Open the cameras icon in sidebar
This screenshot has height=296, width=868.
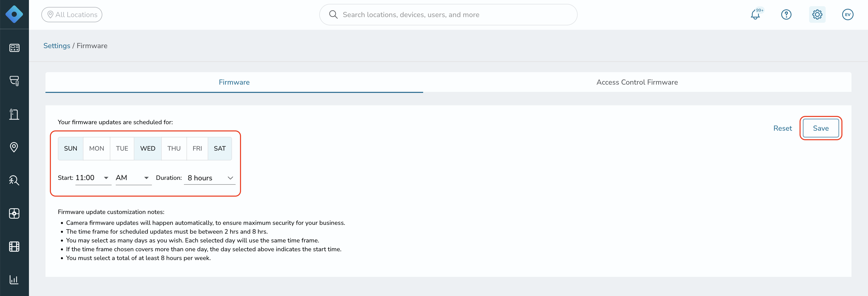(x=14, y=81)
